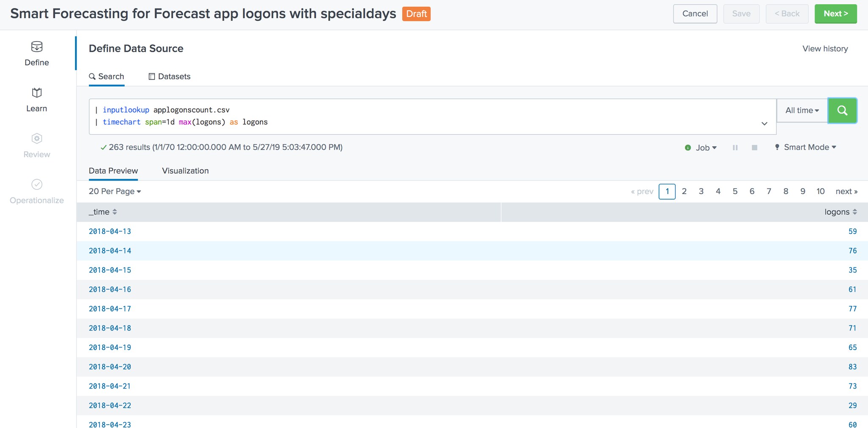
Task: Open the View history link
Action: (825, 49)
